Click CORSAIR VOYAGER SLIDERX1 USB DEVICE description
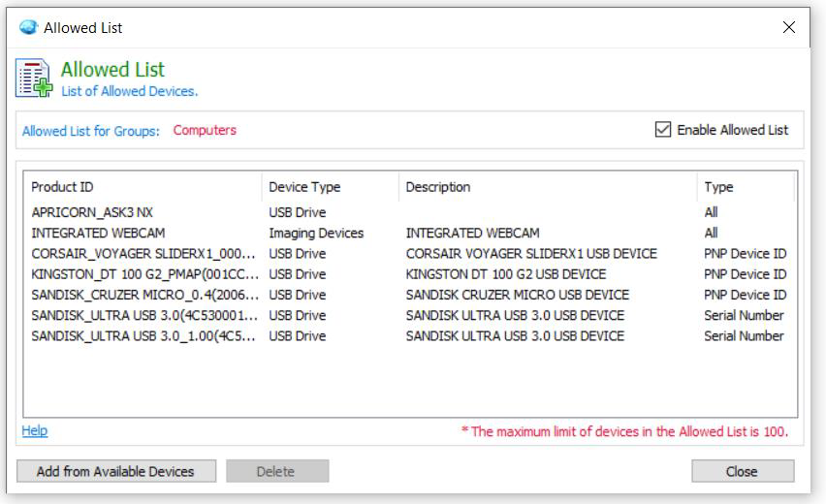This screenshot has width=826, height=504. click(531, 253)
